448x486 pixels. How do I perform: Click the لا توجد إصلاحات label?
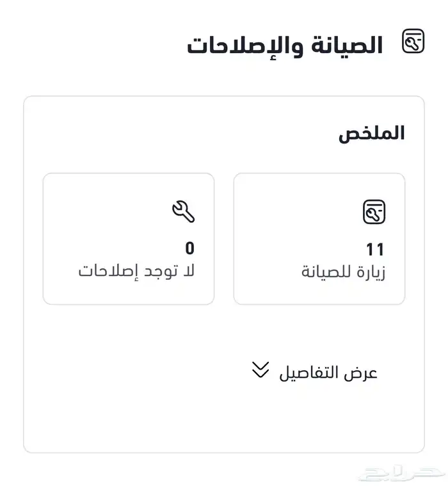point(136,270)
